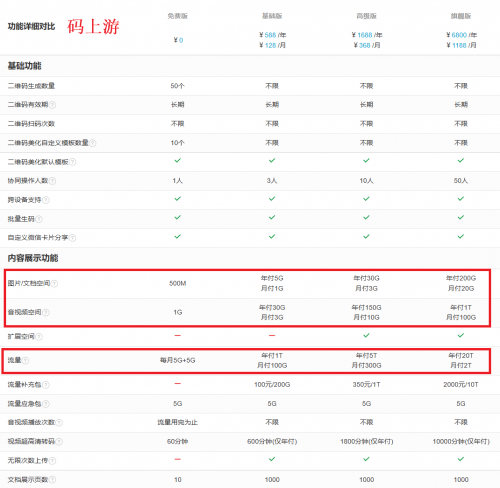
Task: Click the help icon beside 扩展空间
Action: coord(39,337)
